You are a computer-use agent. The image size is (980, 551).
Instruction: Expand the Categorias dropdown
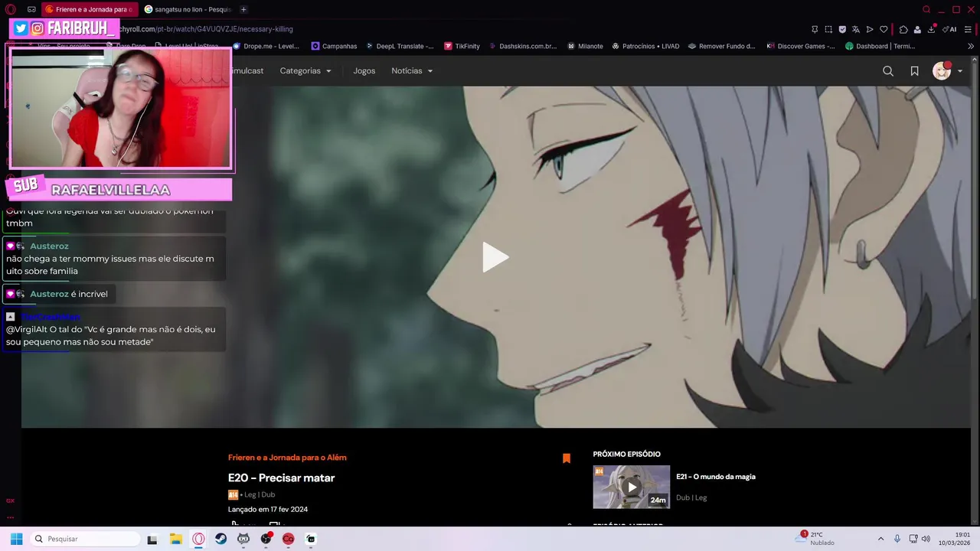click(305, 70)
